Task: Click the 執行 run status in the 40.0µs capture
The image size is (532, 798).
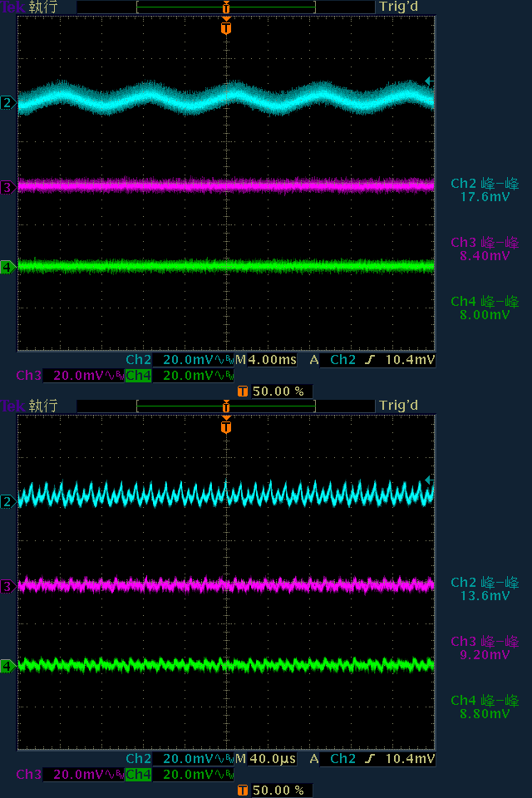Action: (x=43, y=406)
